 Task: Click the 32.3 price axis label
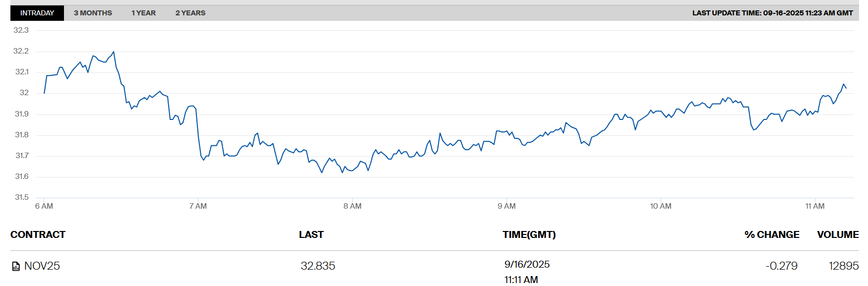coord(21,30)
